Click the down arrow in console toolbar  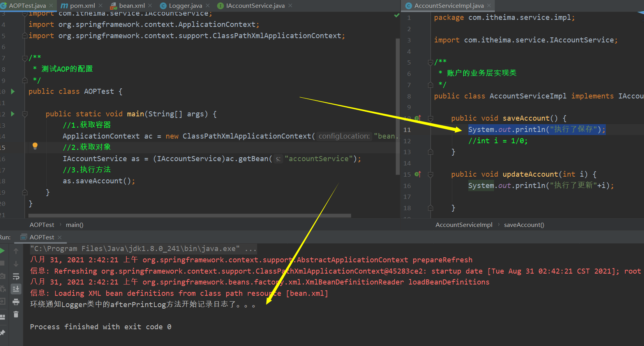(16, 263)
